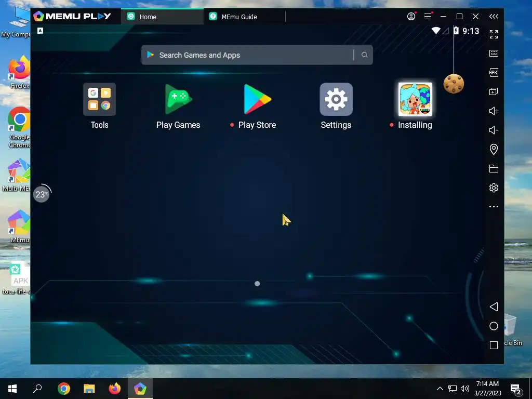Increase volume with speaker plus icon
The height and width of the screenshot is (399, 532).
point(494,111)
